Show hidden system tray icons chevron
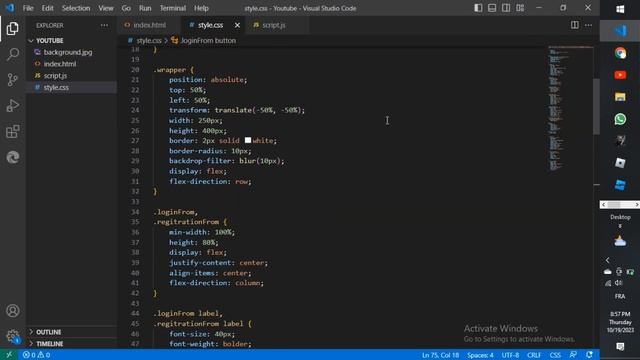640x360 pixels. click(607, 260)
